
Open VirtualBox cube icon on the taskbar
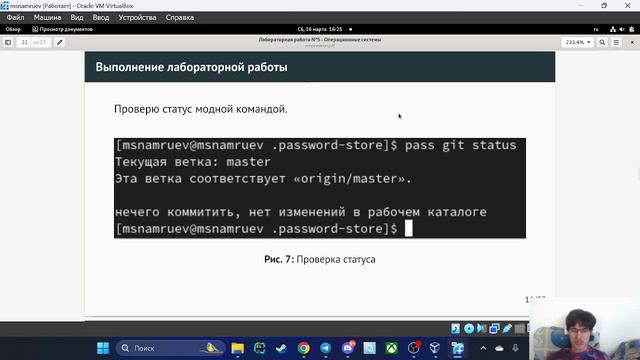coord(435,348)
